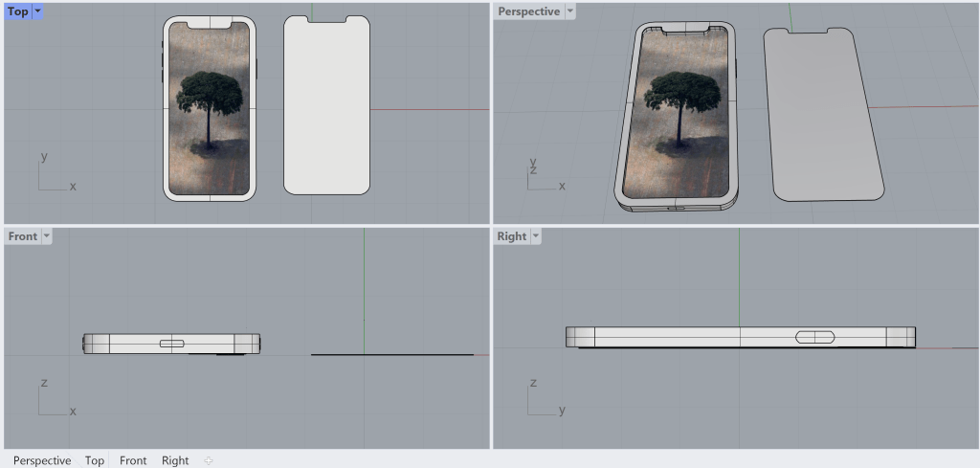Switch to the Top tab at bottom
980x468 pixels.
[94, 460]
